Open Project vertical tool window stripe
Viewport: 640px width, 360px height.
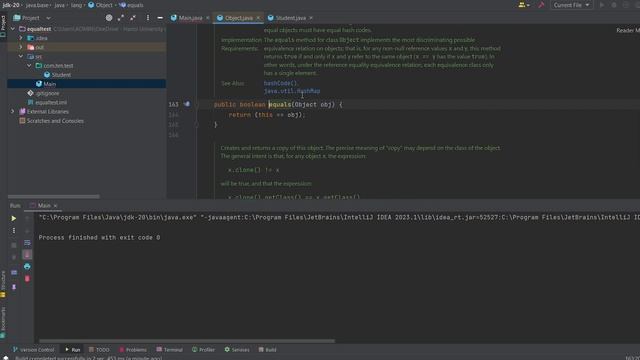coord(3,27)
